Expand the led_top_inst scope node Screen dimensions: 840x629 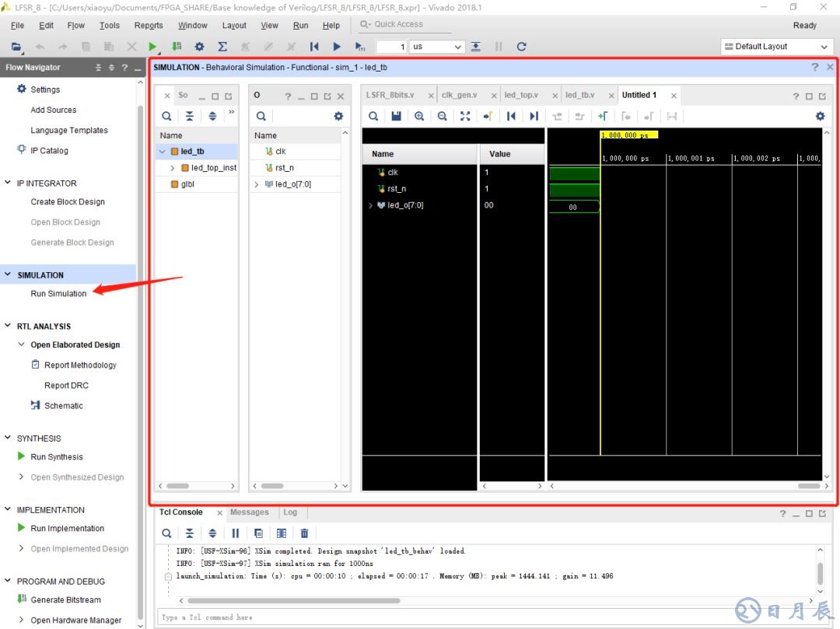(173, 168)
